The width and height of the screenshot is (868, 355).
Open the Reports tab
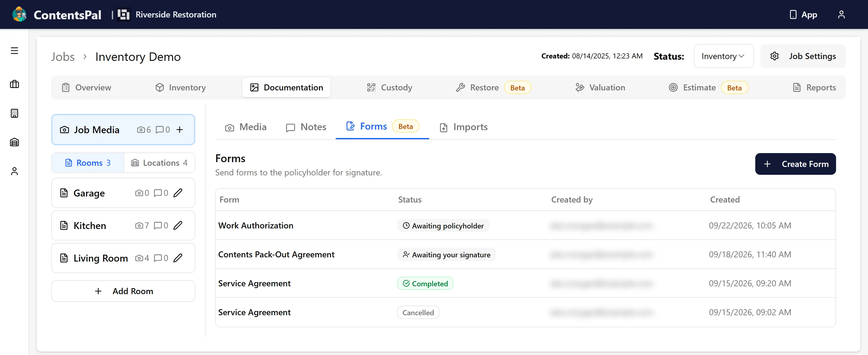point(814,88)
